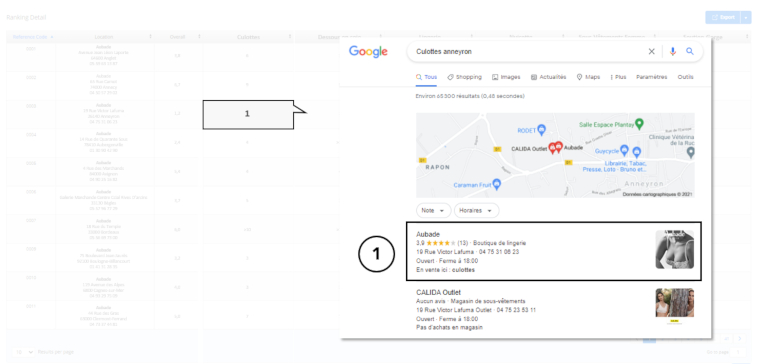The image size is (760, 364).
Task: Click the 'Environ 65 300 résultats' text
Action: coord(470,96)
